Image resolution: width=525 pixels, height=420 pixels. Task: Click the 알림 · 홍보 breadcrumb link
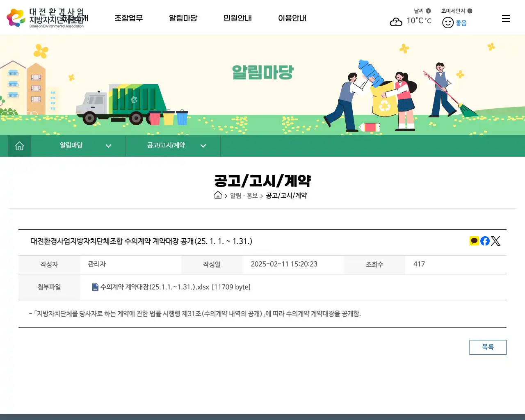tap(244, 196)
